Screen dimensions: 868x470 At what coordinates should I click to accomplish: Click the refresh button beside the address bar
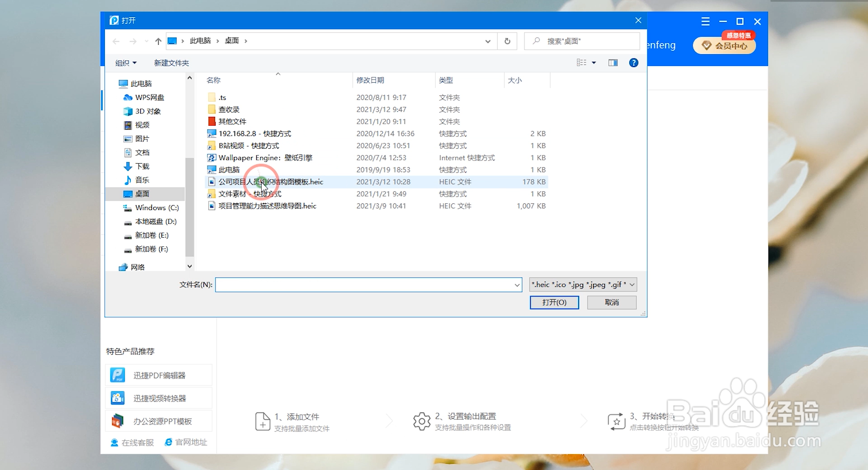pyautogui.click(x=507, y=41)
